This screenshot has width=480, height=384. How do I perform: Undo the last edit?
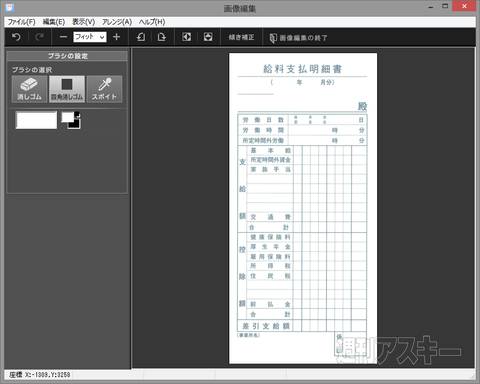point(16,37)
